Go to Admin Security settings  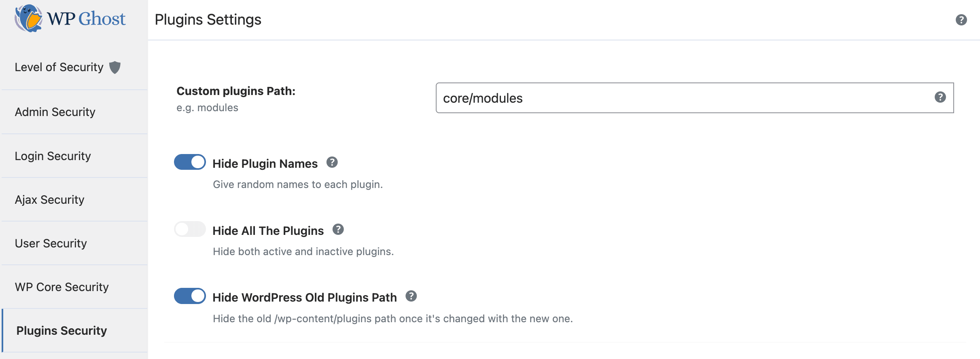[x=55, y=112]
